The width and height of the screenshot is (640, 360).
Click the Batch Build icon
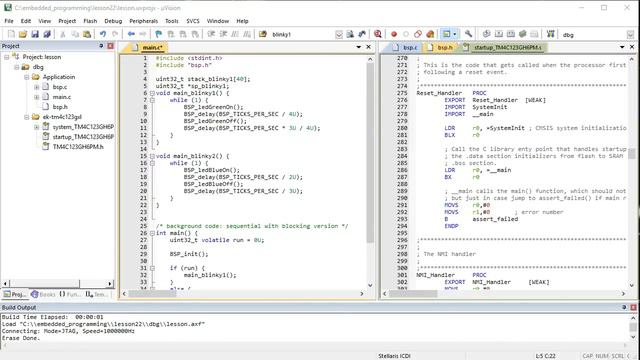[x=522, y=34]
